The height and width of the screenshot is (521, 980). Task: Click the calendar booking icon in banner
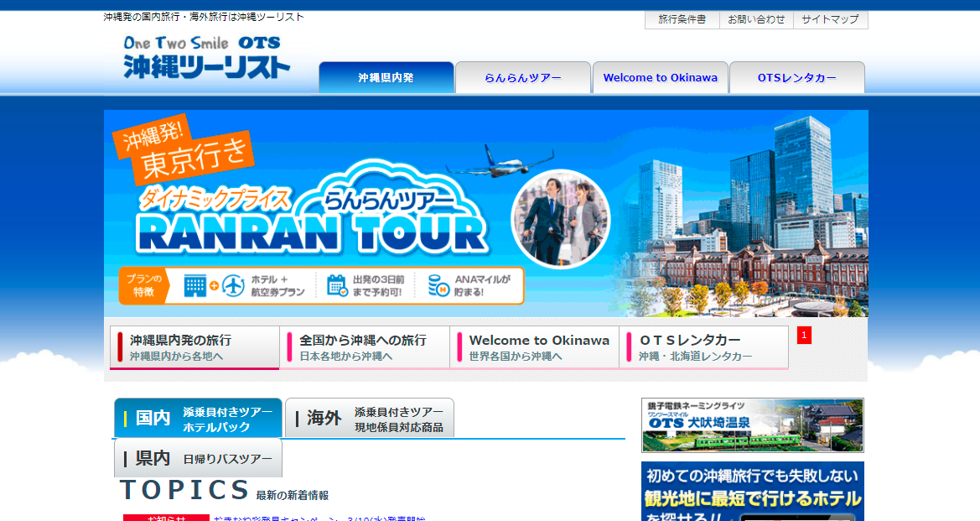[x=338, y=286]
